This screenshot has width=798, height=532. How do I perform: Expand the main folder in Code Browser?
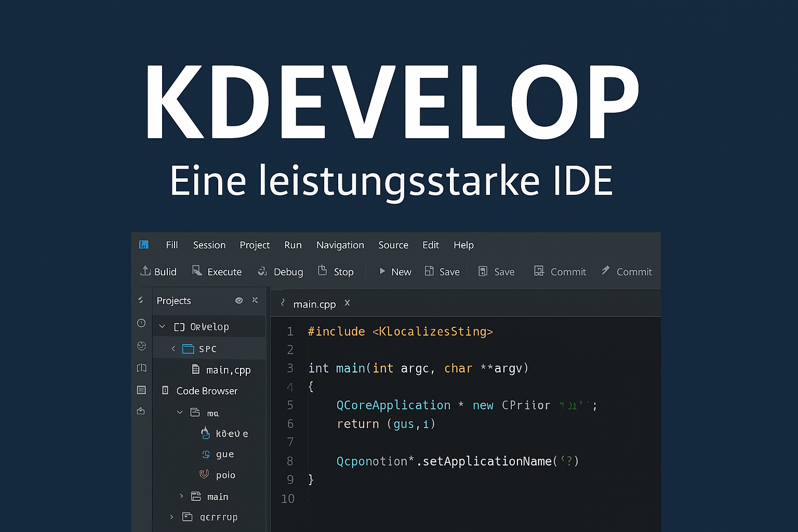point(181,496)
